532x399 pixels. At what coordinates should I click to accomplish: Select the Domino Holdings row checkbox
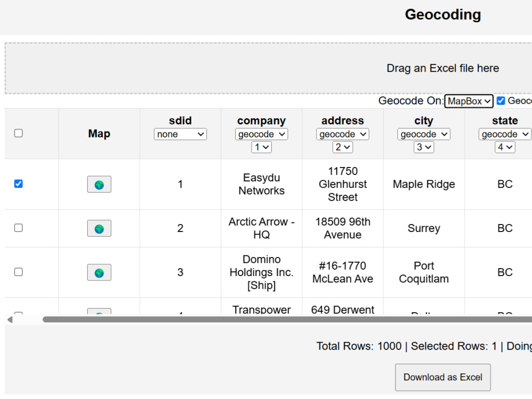[18, 272]
